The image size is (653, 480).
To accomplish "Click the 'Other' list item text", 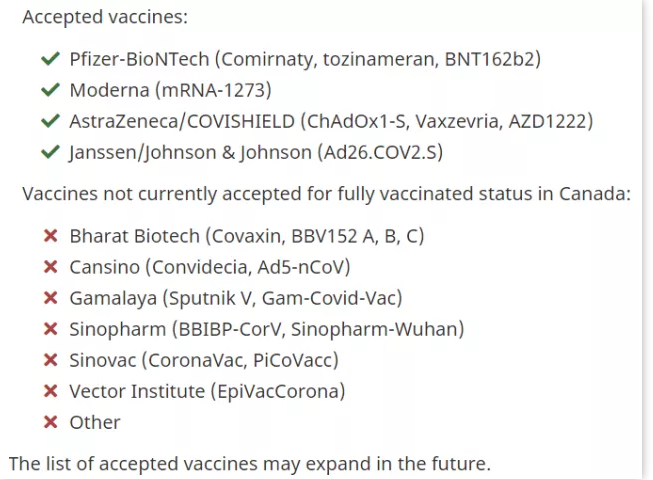I will point(95,423).
